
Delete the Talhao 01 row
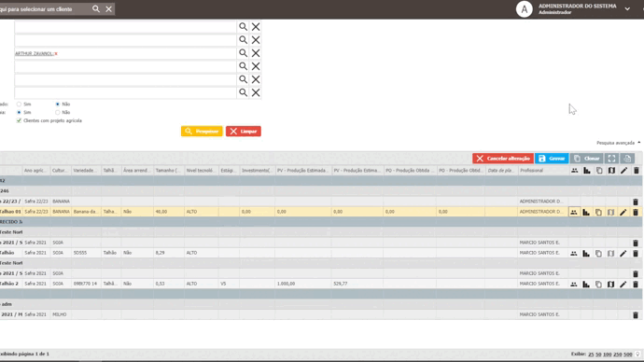[636, 212]
